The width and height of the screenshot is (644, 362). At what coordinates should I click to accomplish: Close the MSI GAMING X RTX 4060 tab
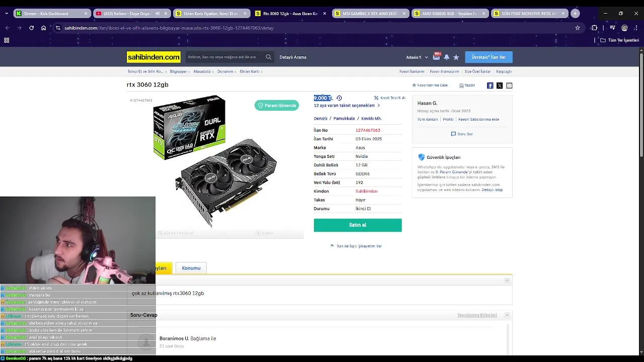404,14
